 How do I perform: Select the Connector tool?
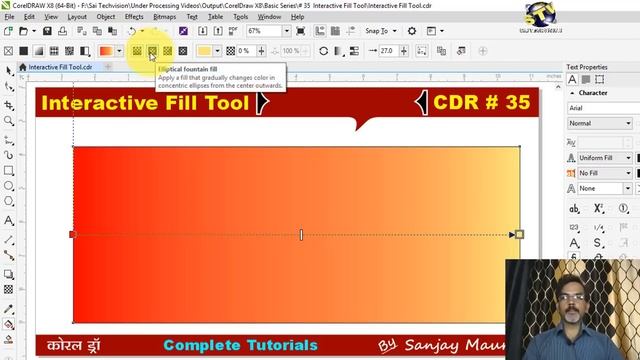click(x=9, y=255)
